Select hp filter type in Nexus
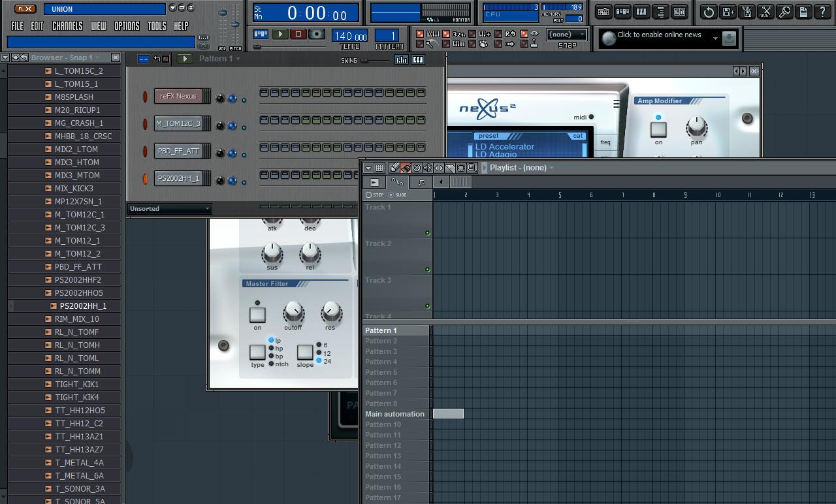 [276, 349]
